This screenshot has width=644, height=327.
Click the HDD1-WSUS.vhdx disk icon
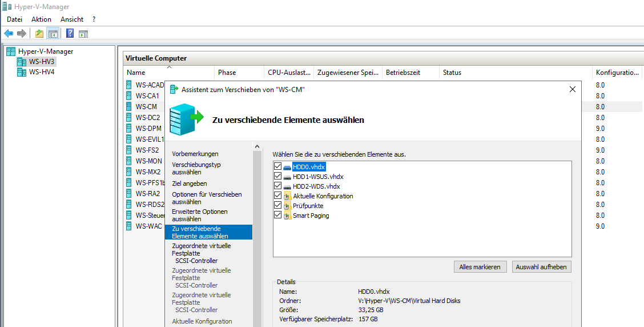287,177
